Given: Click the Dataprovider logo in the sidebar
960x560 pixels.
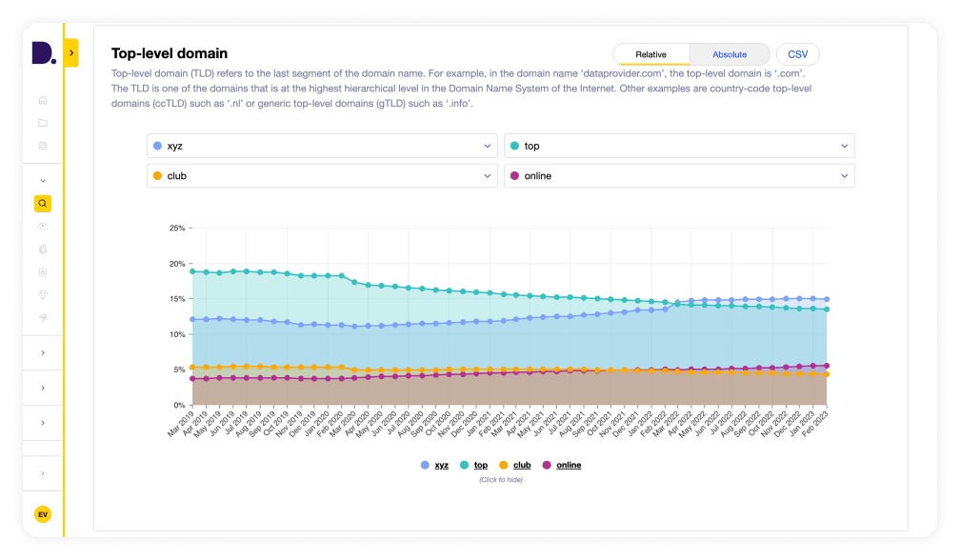Looking at the screenshot, I should 43,53.
